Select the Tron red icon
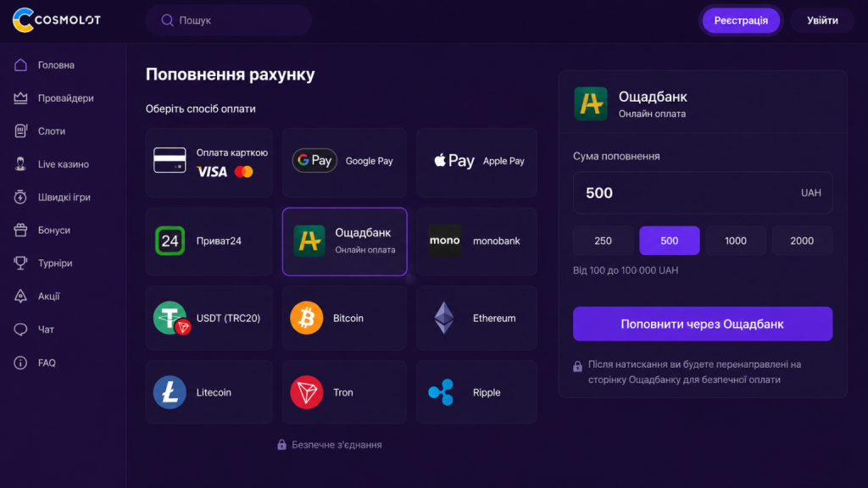Viewport: 868px width, 488px height. [x=306, y=392]
